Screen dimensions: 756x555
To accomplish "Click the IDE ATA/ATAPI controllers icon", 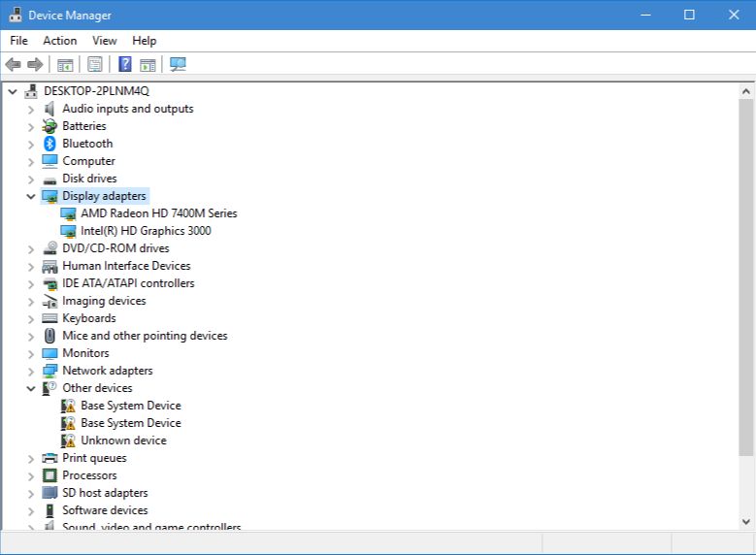I will 49,283.
